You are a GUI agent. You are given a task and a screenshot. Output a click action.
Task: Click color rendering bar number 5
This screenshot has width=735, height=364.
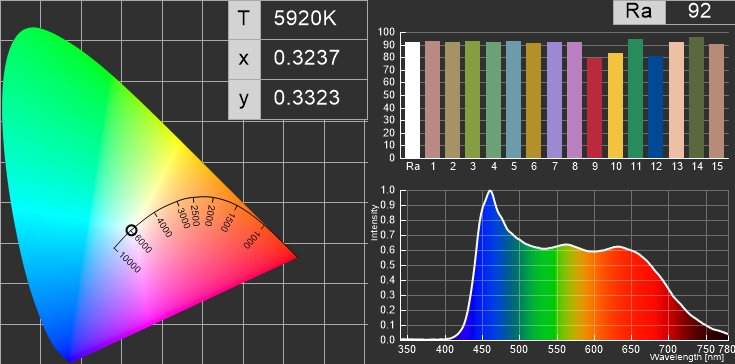514,100
